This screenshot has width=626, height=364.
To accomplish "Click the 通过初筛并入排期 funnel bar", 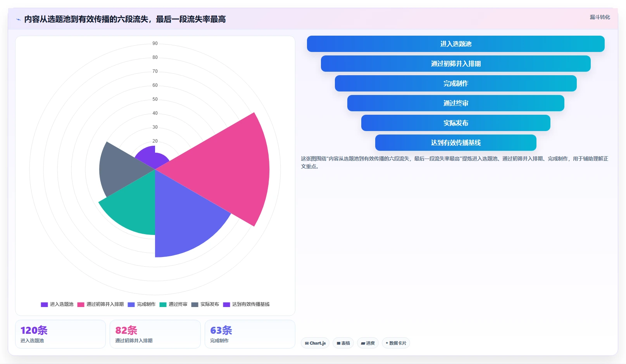I will [x=455, y=64].
